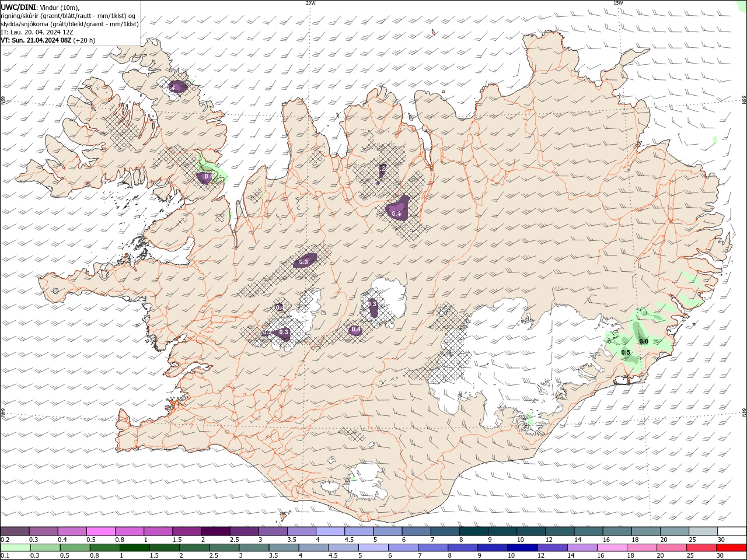This screenshot has height=560, width=747.
Task: Click the 'slydda/snjókoma' legend description line
Action: 69,24
